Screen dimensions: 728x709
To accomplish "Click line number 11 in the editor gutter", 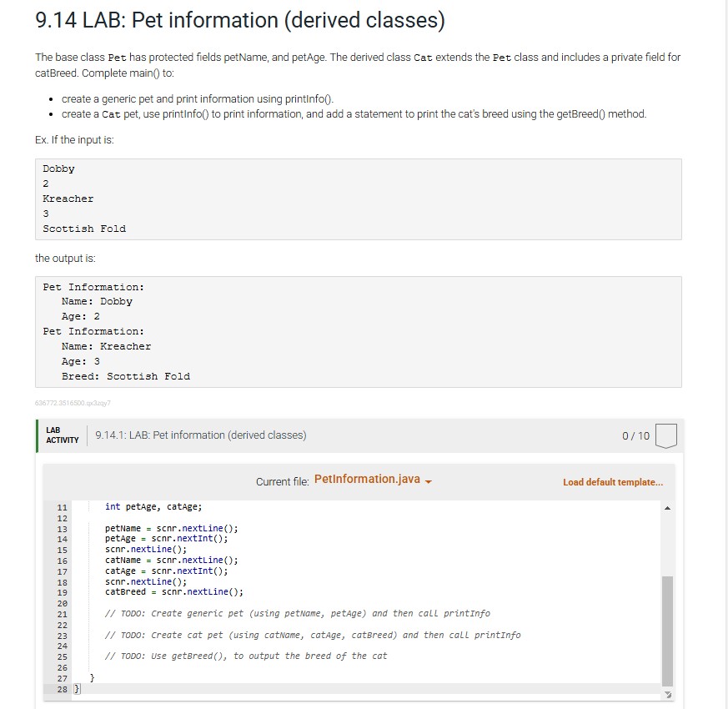I will click(63, 506).
